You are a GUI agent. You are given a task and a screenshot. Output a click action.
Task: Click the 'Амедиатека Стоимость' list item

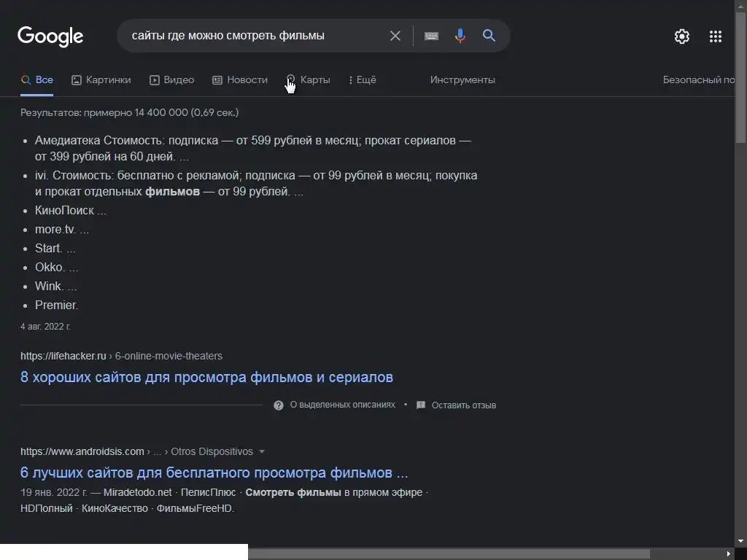point(253,148)
